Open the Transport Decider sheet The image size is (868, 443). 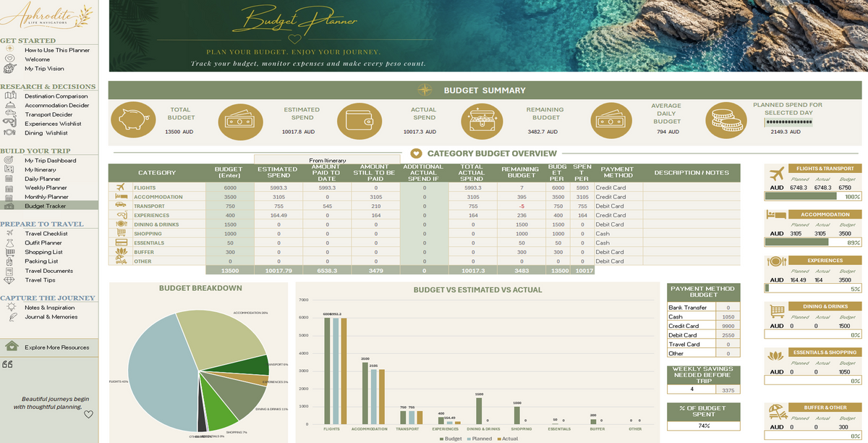[x=48, y=114]
